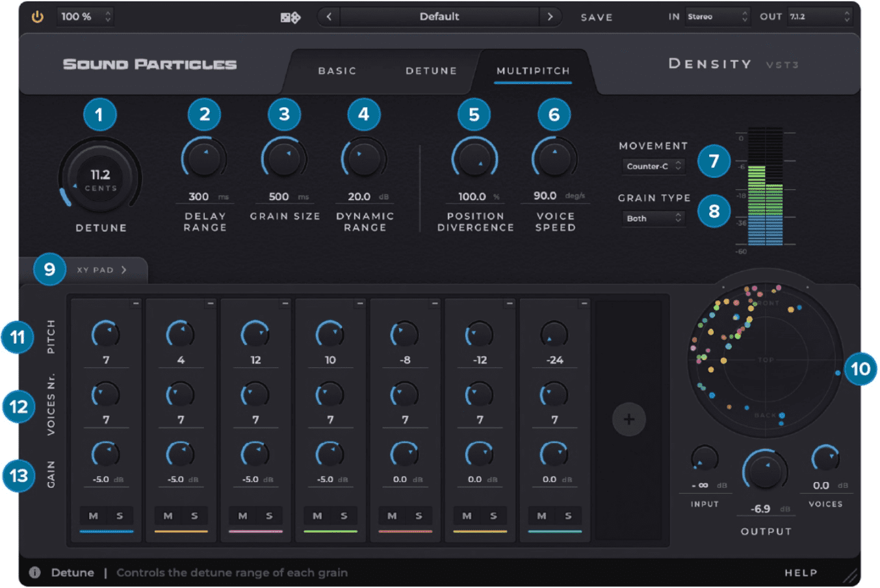The image size is (880, 588).
Task: Toggle the plugin power button
Action: pyautogui.click(x=38, y=17)
